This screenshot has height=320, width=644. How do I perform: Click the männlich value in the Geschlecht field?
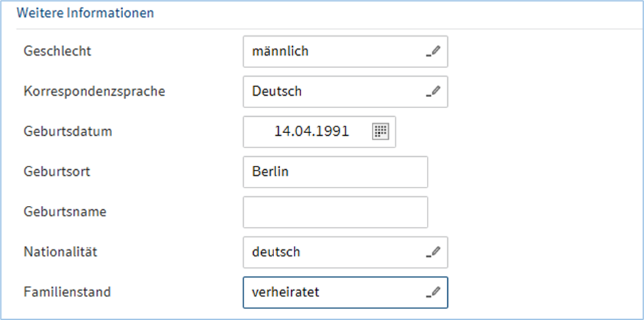280,51
